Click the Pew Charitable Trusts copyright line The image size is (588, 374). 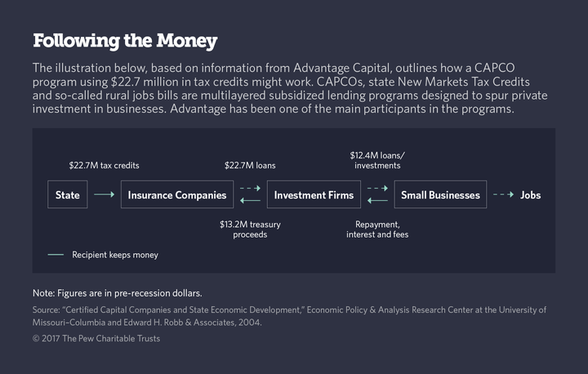(96, 338)
